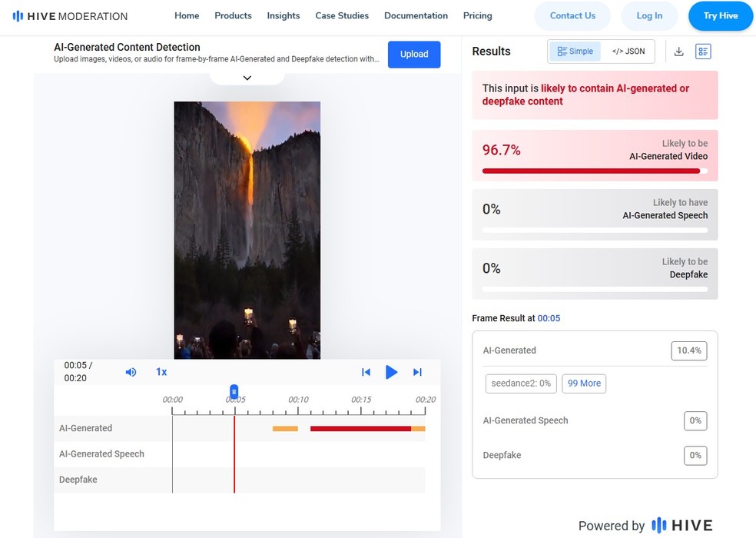Click the red AI-Generated timeline segment
This screenshot has height=538, width=756.
click(x=360, y=428)
